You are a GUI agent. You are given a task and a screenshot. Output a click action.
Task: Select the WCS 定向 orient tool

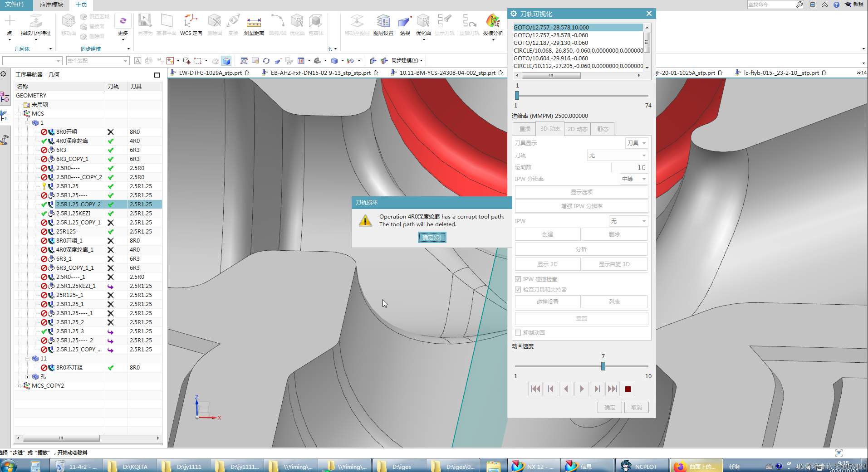tap(191, 25)
